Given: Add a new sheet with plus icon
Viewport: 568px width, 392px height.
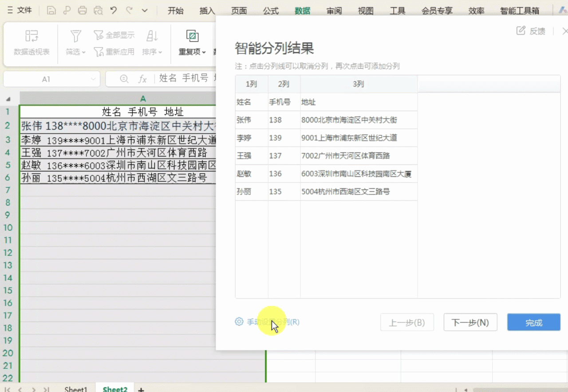Looking at the screenshot, I should pyautogui.click(x=141, y=390).
